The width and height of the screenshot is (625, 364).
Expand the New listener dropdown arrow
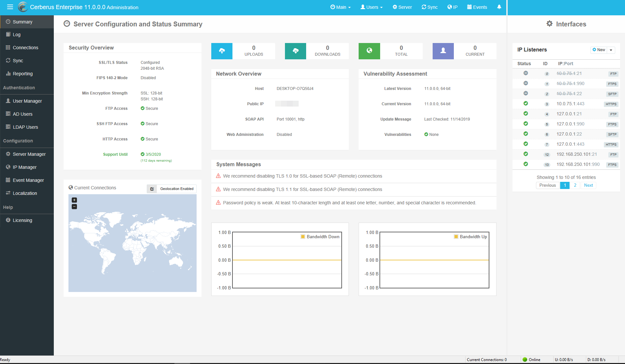(611, 50)
